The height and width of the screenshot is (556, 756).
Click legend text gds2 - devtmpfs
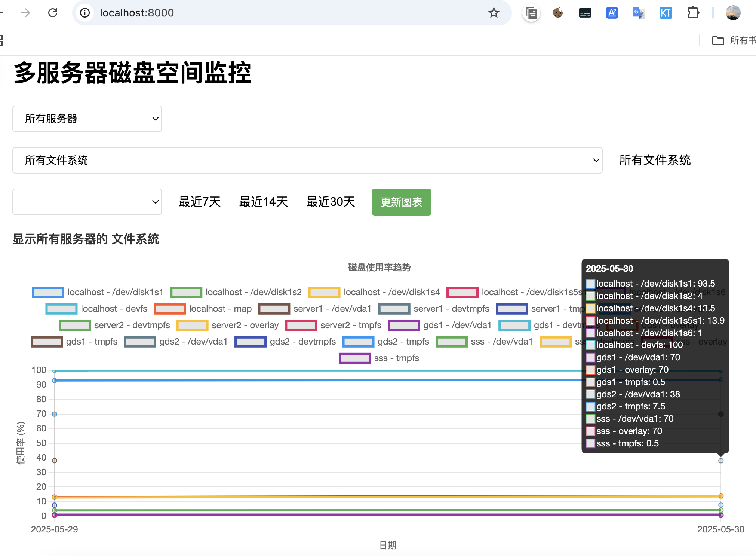click(303, 342)
